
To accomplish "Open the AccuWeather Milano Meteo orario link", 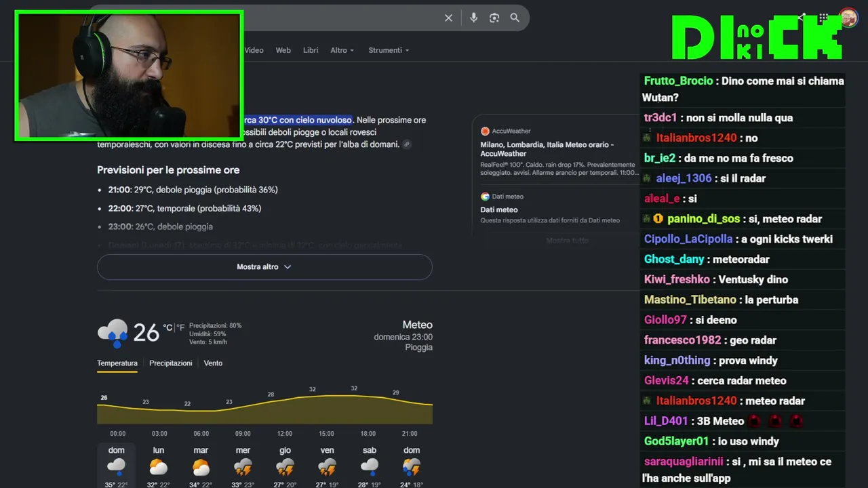I will 547,149.
